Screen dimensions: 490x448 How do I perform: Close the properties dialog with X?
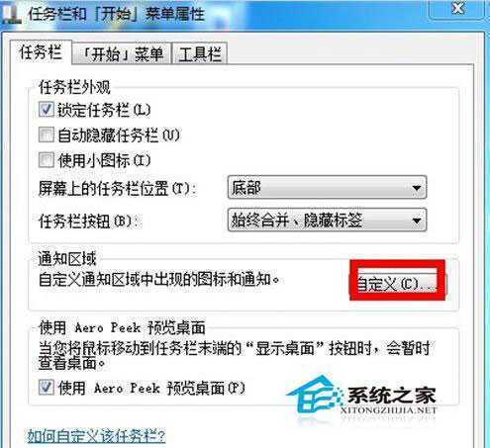tap(458, 9)
